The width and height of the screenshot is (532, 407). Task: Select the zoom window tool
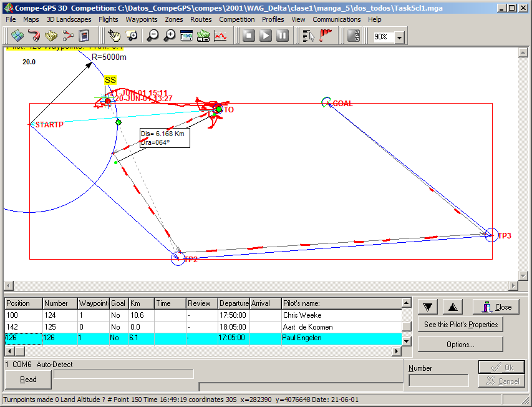pyautogui.click(x=132, y=36)
